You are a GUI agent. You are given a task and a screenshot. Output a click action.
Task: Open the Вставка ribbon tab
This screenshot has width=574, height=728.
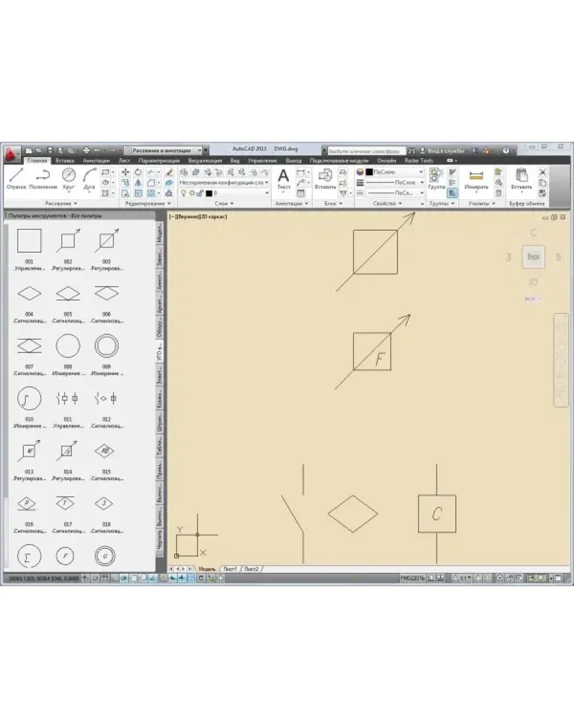click(x=65, y=161)
